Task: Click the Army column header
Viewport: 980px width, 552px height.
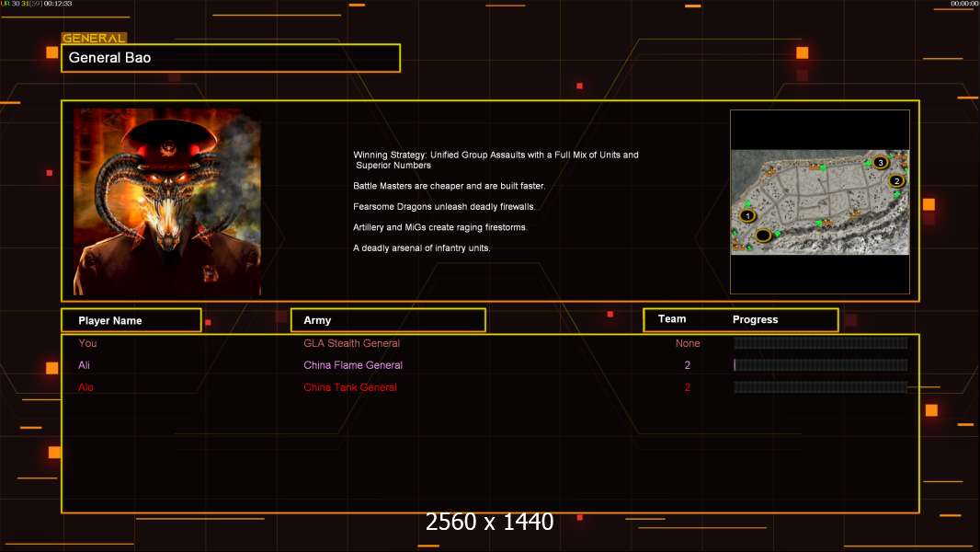Action: pyautogui.click(x=388, y=320)
